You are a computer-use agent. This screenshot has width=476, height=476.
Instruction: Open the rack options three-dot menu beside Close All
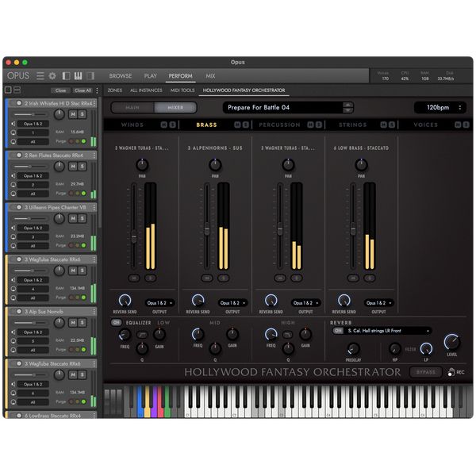[x=97, y=90]
